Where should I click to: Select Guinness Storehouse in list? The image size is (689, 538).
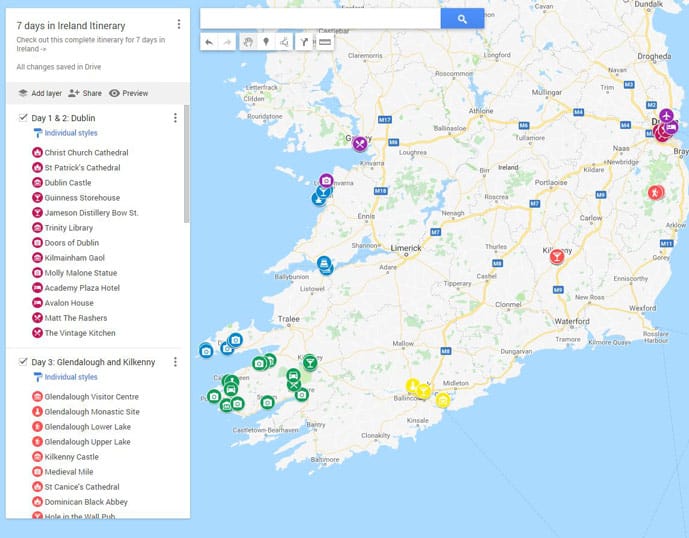coord(76,198)
